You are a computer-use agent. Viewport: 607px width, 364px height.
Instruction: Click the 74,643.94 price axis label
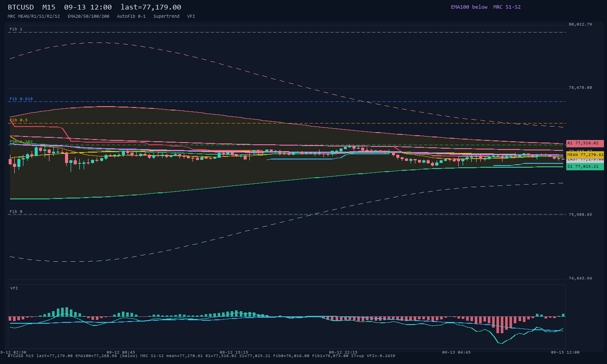pos(580,278)
